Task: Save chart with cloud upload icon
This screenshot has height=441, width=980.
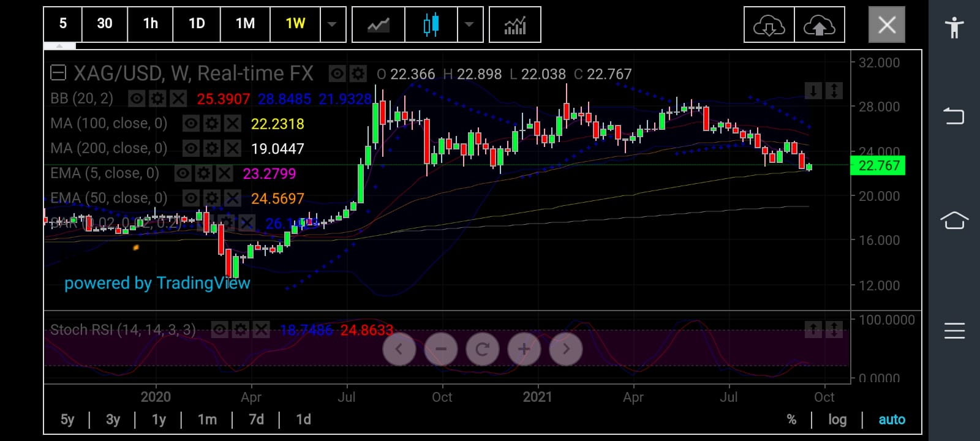Action: point(820,25)
